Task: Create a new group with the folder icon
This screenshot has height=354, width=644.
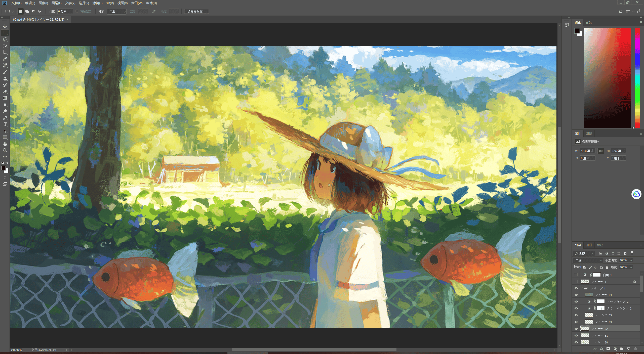Action: pyautogui.click(x=622, y=349)
